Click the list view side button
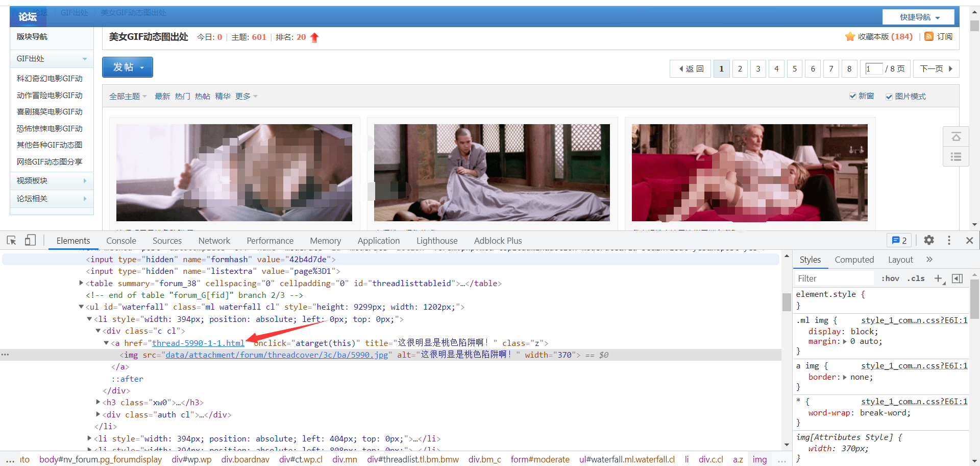980x466 pixels. (956, 156)
